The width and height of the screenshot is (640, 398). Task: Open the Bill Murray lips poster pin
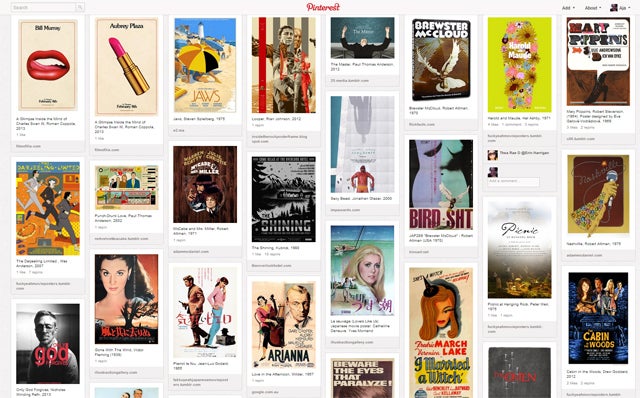[x=48, y=65]
